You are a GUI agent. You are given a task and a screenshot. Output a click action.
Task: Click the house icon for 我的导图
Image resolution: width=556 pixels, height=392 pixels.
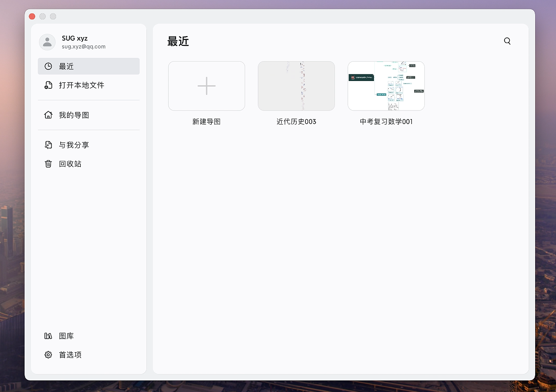tap(48, 115)
